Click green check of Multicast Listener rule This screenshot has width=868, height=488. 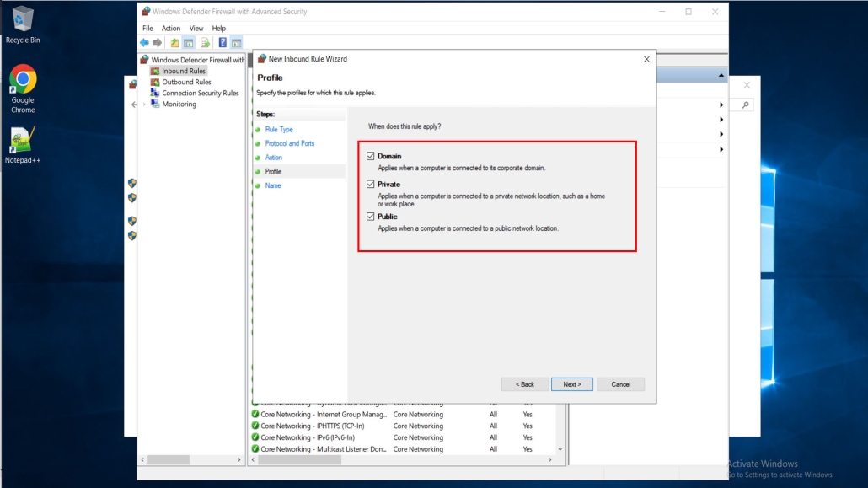click(x=255, y=449)
